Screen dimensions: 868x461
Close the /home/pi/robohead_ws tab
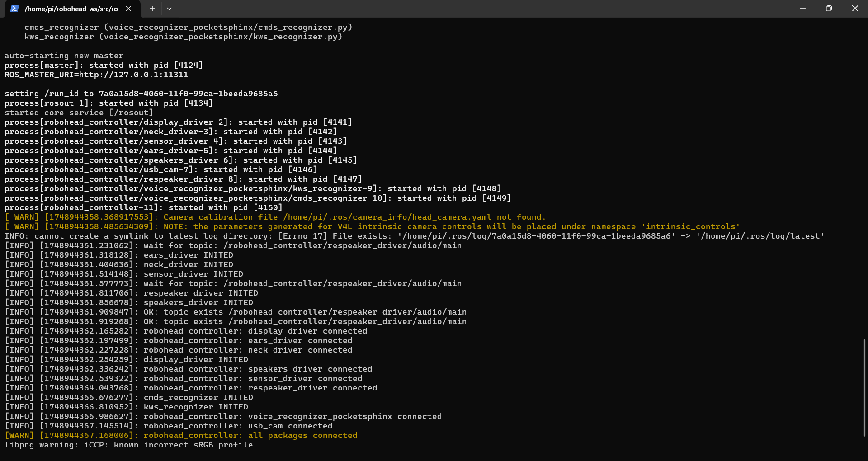click(128, 9)
